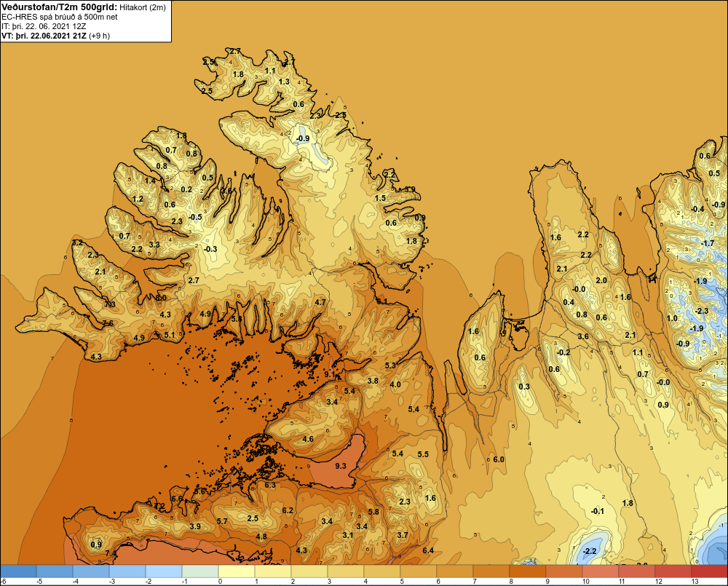
Task: Click the '6.0' temperature value
Action: click(498, 459)
